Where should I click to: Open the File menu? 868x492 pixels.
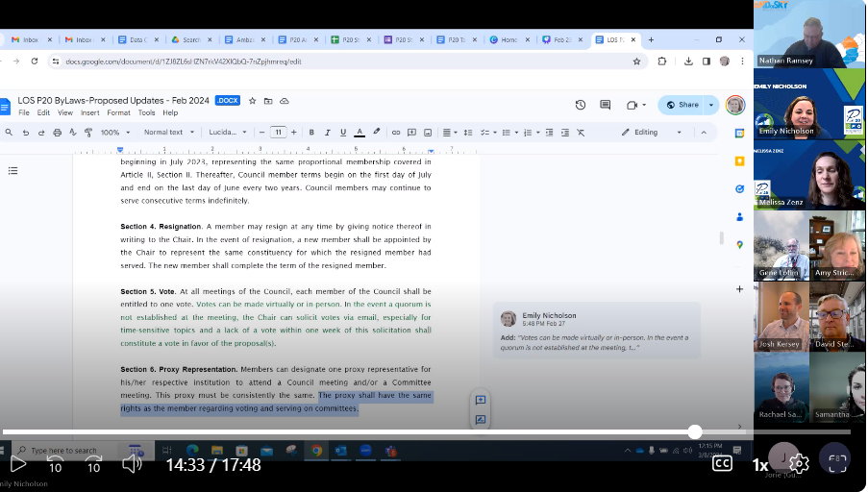(x=24, y=112)
